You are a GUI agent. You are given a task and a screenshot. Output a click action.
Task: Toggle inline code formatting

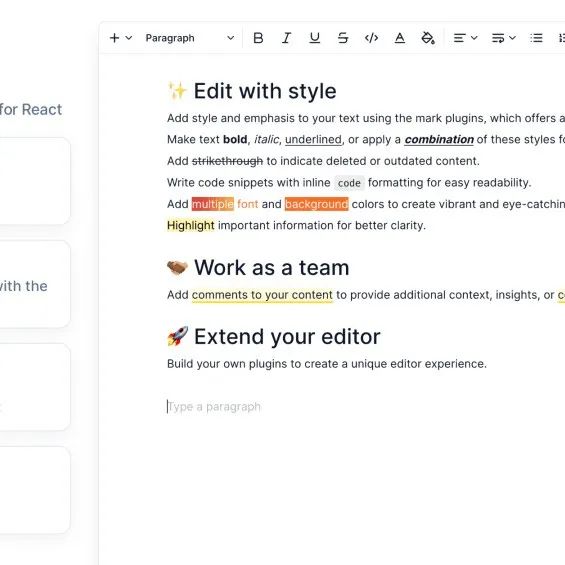coord(371,38)
